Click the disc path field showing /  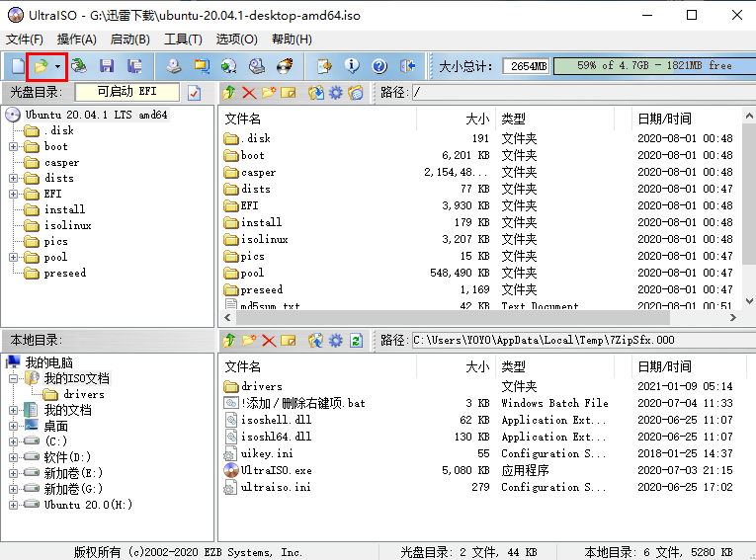pos(583,92)
